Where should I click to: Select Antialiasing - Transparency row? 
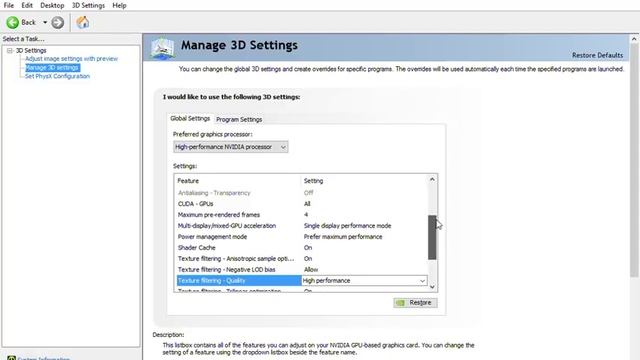302,193
